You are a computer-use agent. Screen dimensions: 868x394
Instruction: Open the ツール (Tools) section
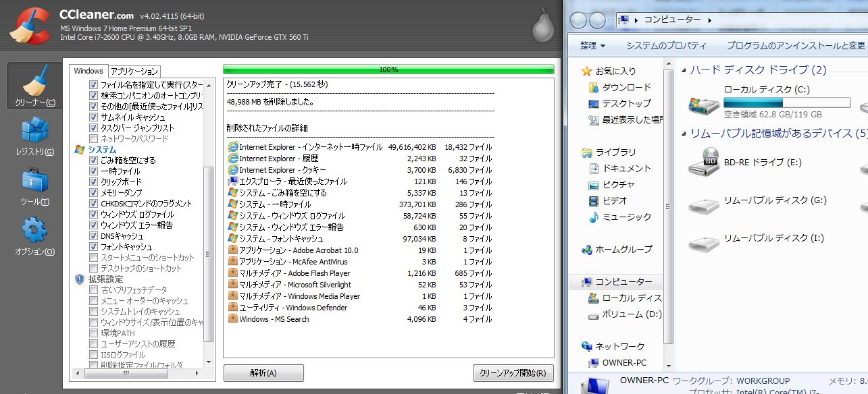(x=34, y=188)
